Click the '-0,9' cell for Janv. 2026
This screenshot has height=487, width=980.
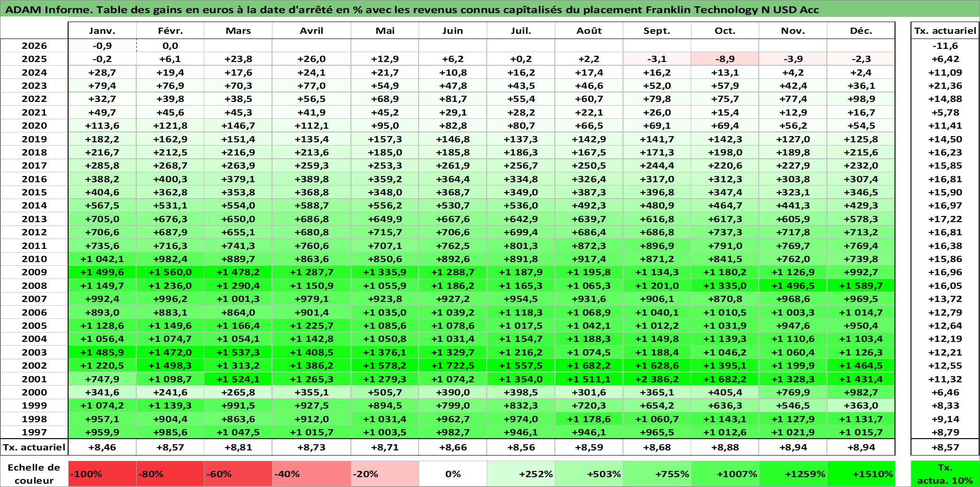tap(102, 46)
